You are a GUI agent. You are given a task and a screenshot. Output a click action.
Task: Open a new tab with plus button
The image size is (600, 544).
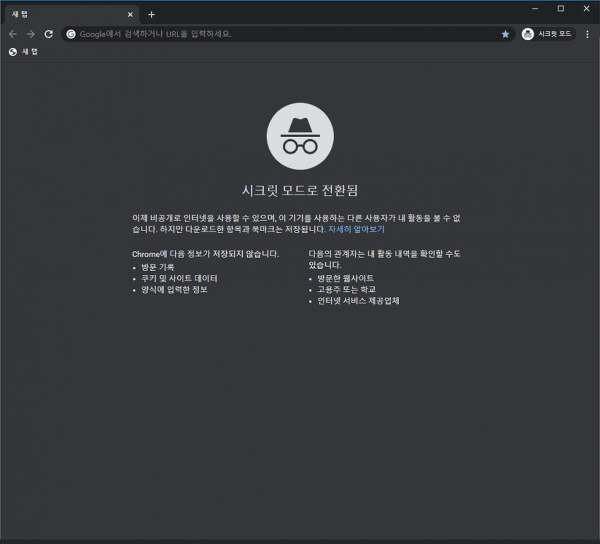click(152, 15)
